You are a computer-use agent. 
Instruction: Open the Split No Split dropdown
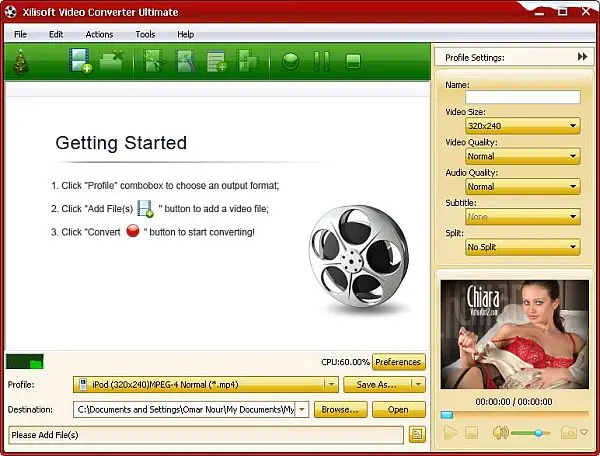click(523, 247)
